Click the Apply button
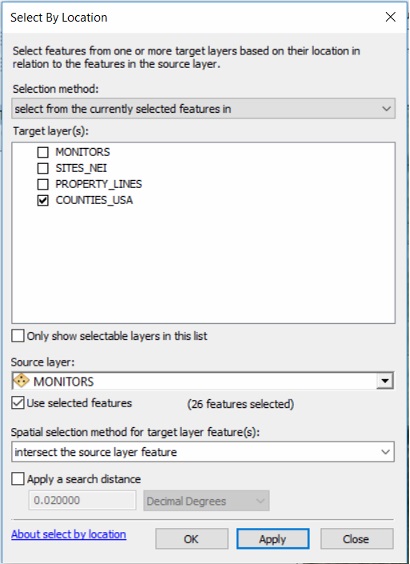 coord(273,539)
